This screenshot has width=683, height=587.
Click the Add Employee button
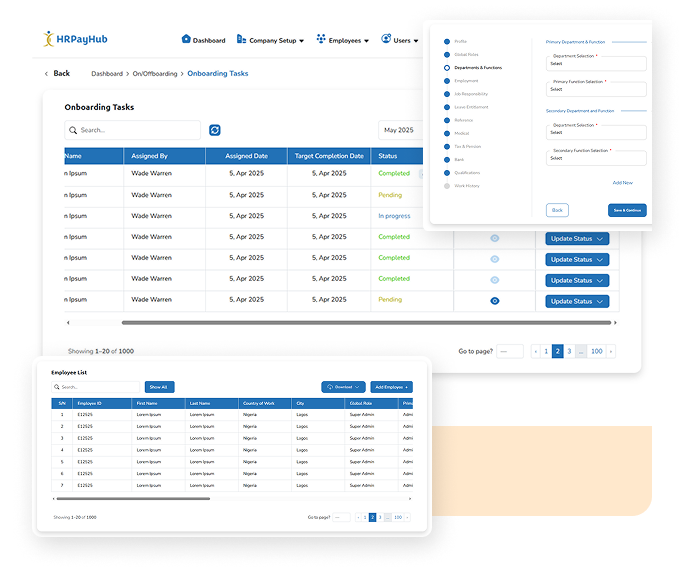point(391,387)
